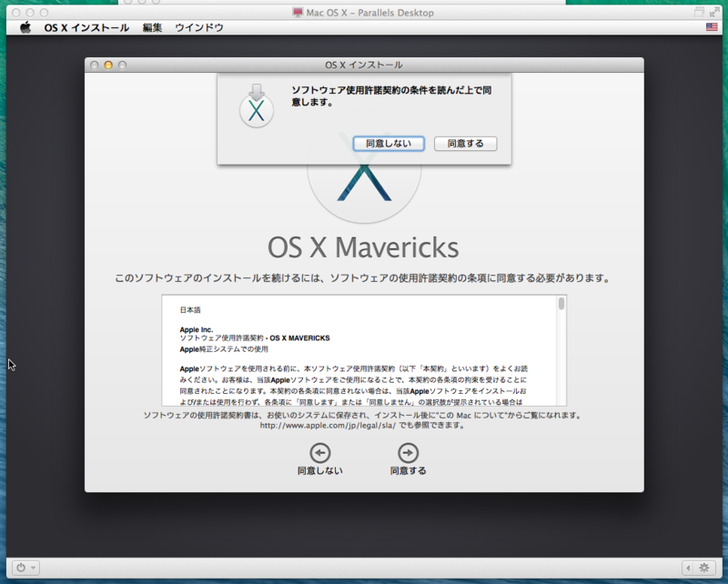The image size is (728, 584).
Task: Select the US flag input source icon
Action: (x=713, y=27)
